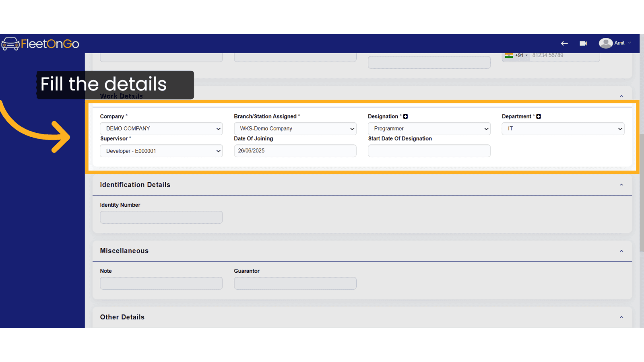Click the Identification Details heading

click(135, 185)
